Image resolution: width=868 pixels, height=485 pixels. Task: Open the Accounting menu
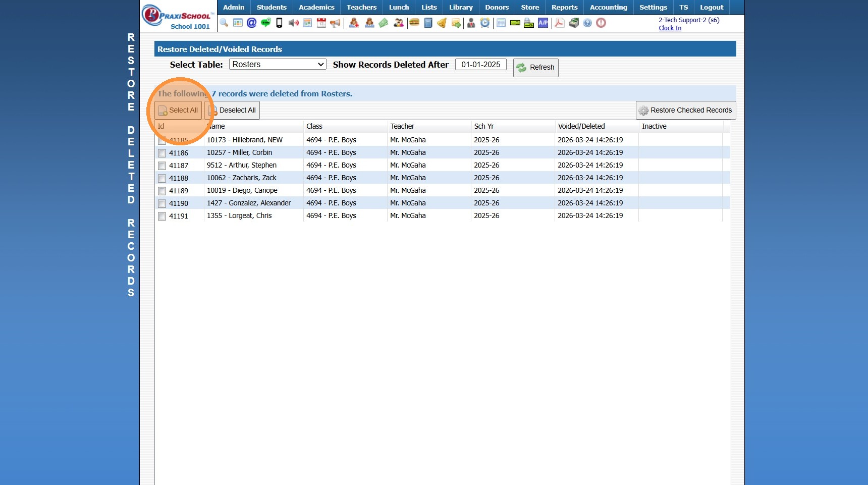coord(608,7)
